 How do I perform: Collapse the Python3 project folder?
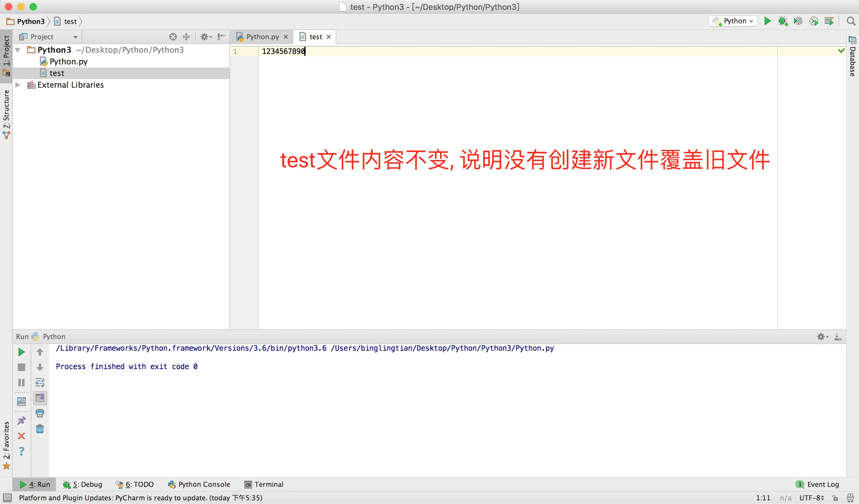click(x=18, y=50)
